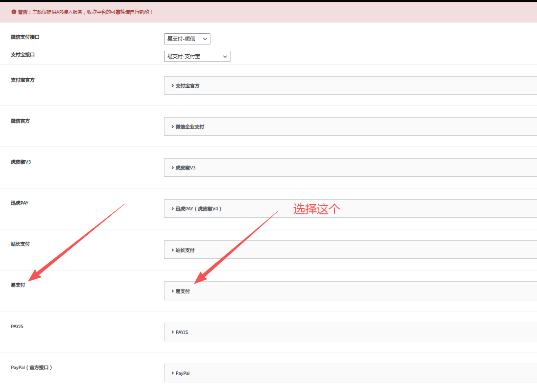Click the 支付宝官方 label in the left column
Viewport: 537px width, 392px height.
[x=23, y=80]
